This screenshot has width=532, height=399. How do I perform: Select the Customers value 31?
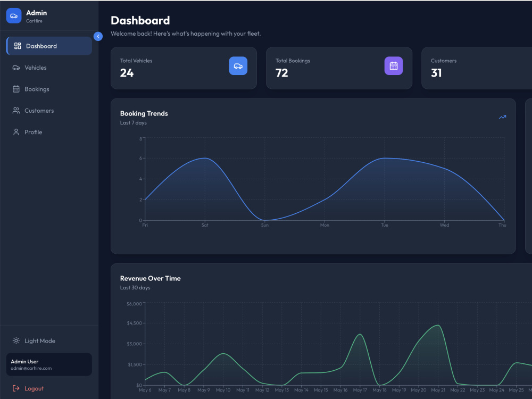click(436, 73)
